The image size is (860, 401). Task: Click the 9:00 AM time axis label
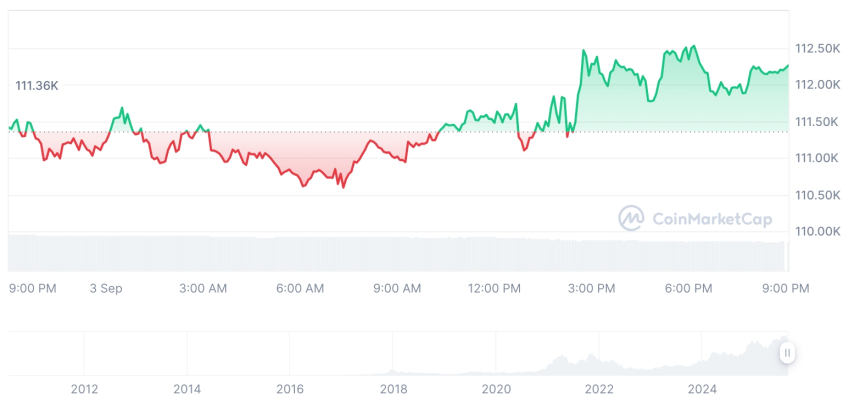pos(397,288)
